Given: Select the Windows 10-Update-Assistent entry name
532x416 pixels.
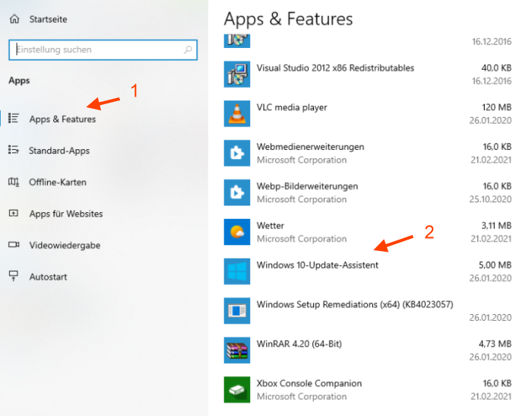Looking at the screenshot, I should coord(318,265).
